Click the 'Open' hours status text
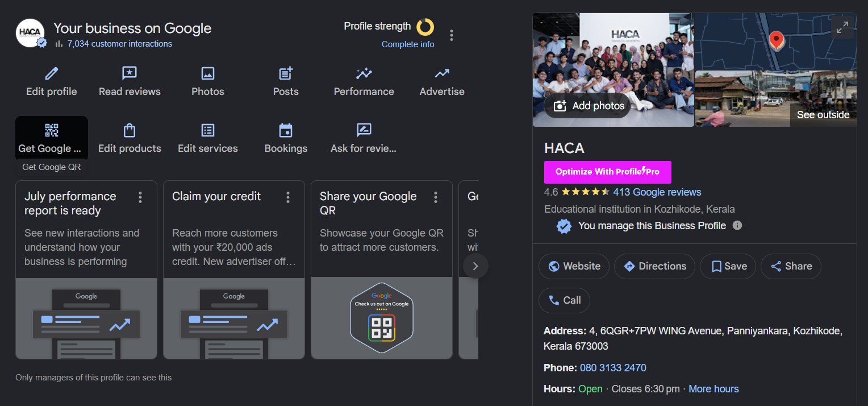Viewport: 868px width, 406px height. pyautogui.click(x=590, y=389)
